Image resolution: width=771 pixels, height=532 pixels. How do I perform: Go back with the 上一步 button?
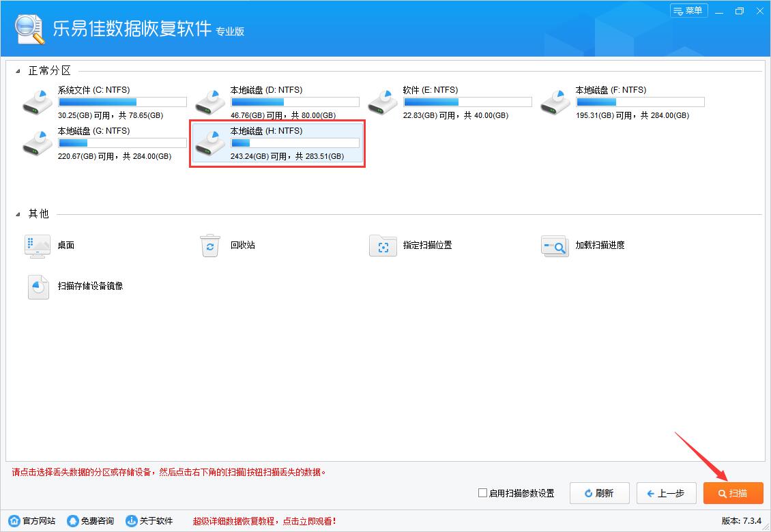pyautogui.click(x=665, y=493)
